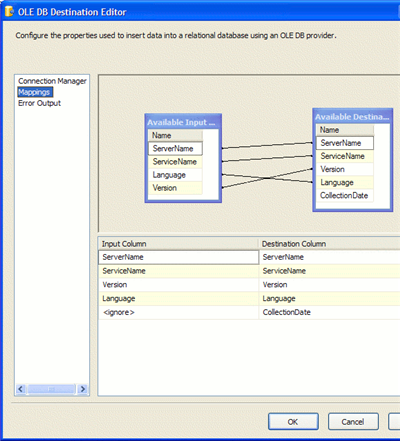Select Language in the Available Input box
400x441 pixels.
175,175
